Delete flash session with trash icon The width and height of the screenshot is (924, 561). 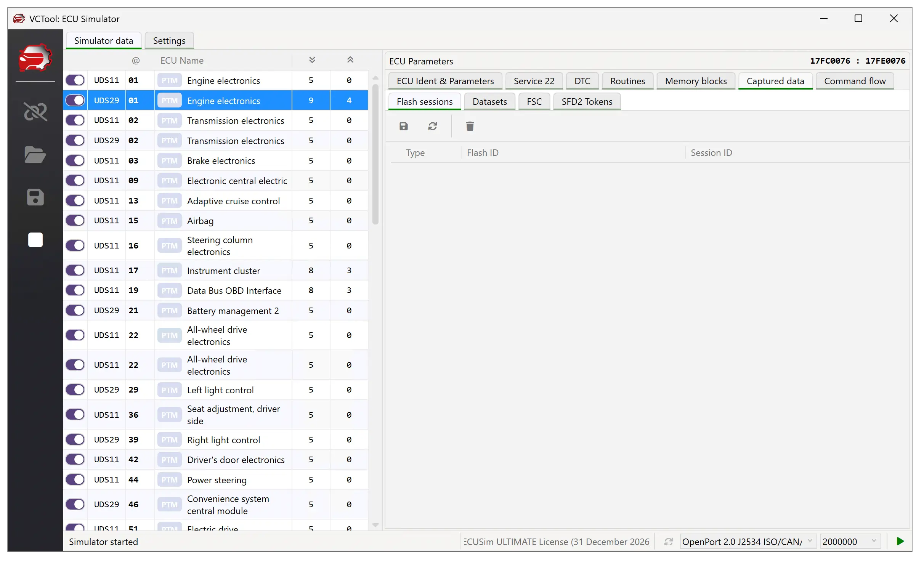click(470, 126)
